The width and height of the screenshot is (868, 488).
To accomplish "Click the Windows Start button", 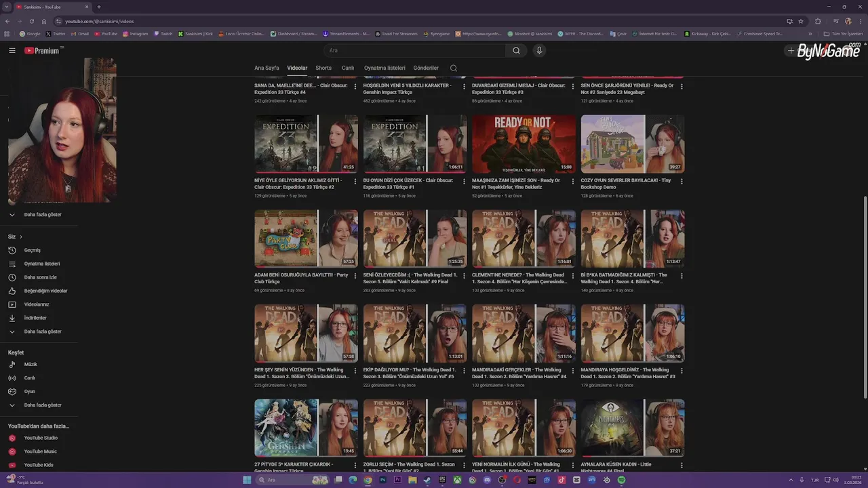I will tap(247, 480).
